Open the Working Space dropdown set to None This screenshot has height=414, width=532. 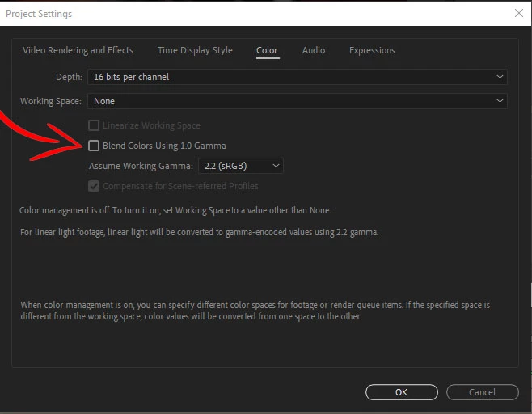coord(298,101)
